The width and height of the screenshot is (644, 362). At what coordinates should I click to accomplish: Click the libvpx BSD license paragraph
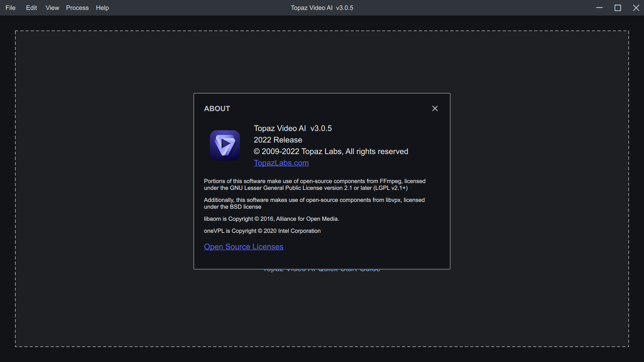(314, 204)
